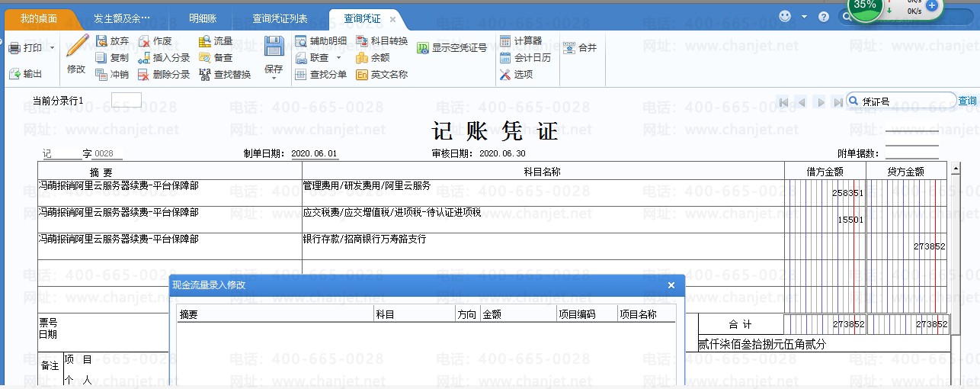980x389 pixels.
Task: Select 应交税费 进项税 subject cell
Action: point(543,220)
